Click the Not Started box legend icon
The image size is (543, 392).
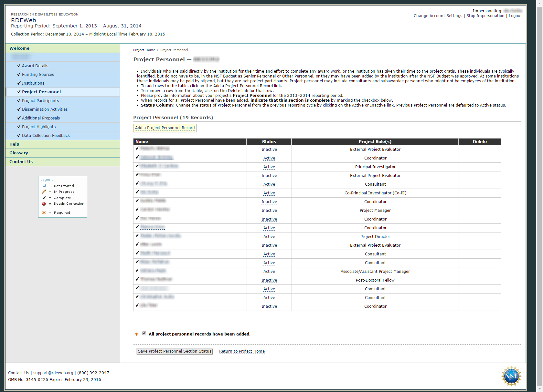coord(44,186)
